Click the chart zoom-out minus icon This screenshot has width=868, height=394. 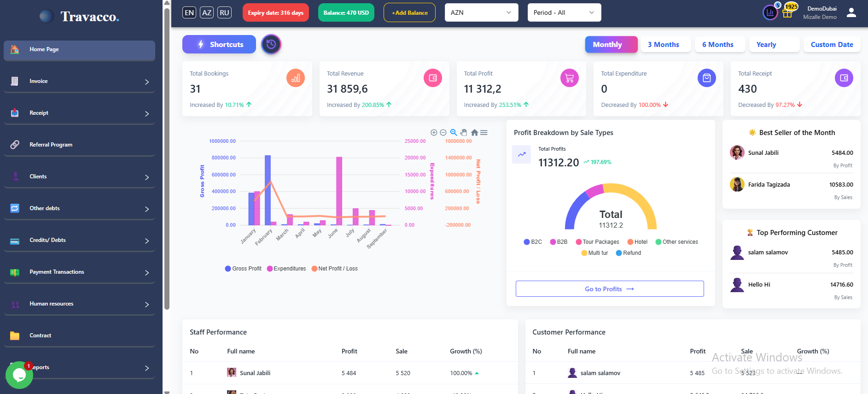(443, 133)
